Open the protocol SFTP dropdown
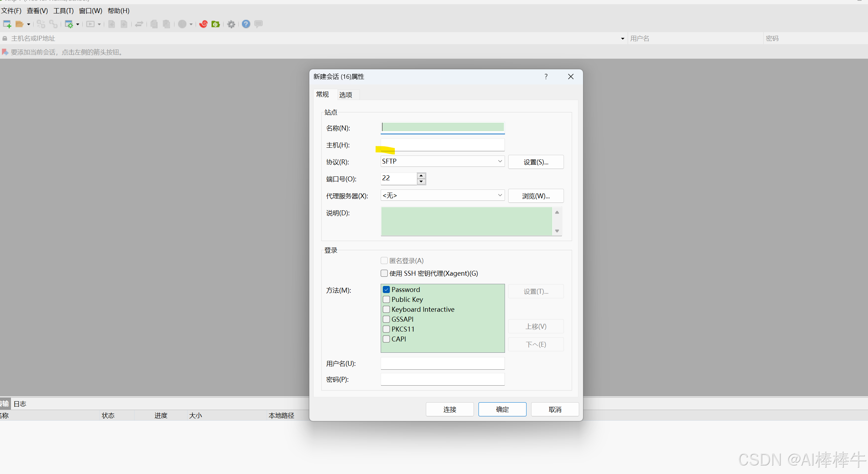Viewport: 868px width, 474px height. [500, 161]
